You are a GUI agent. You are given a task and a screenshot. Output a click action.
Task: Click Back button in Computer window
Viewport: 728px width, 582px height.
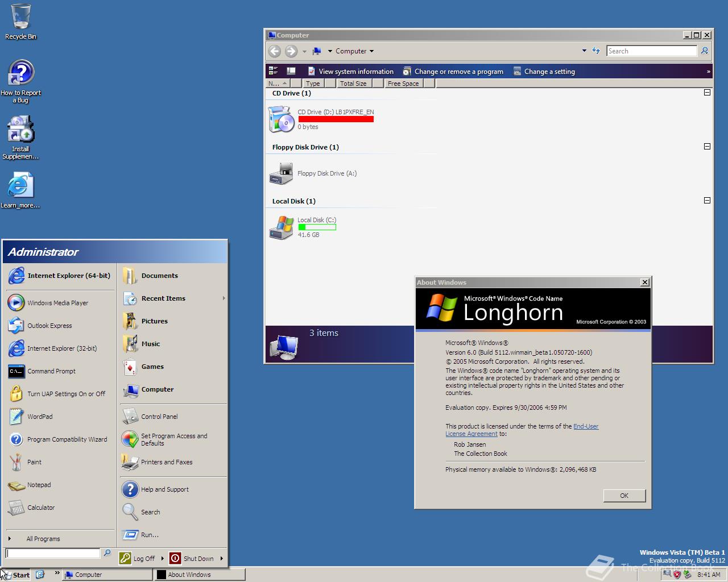pyautogui.click(x=275, y=51)
